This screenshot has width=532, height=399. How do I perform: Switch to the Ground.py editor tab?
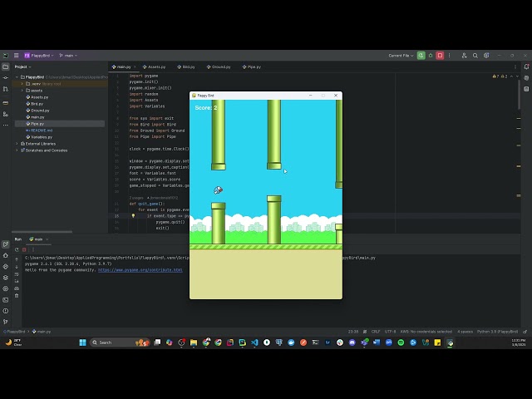219,66
